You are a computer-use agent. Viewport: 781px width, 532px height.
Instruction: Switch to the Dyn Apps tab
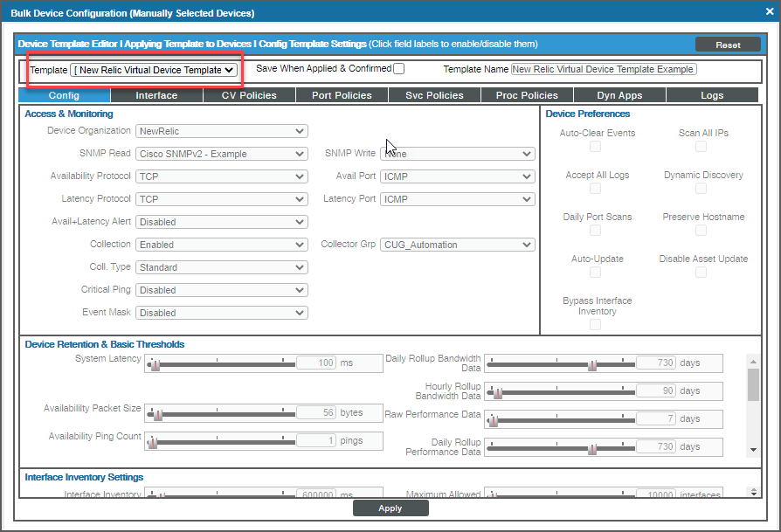(x=619, y=95)
